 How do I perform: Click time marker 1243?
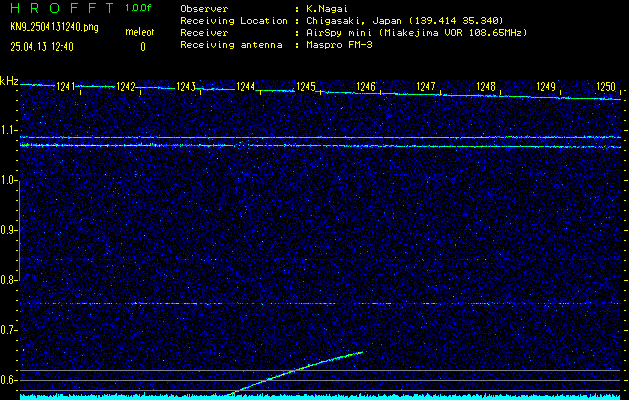click(x=186, y=86)
